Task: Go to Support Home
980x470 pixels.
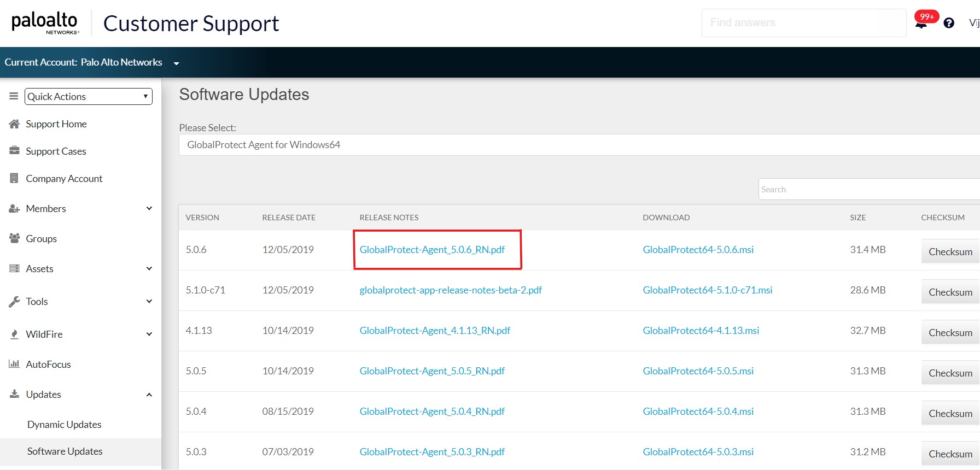Action: pos(56,124)
